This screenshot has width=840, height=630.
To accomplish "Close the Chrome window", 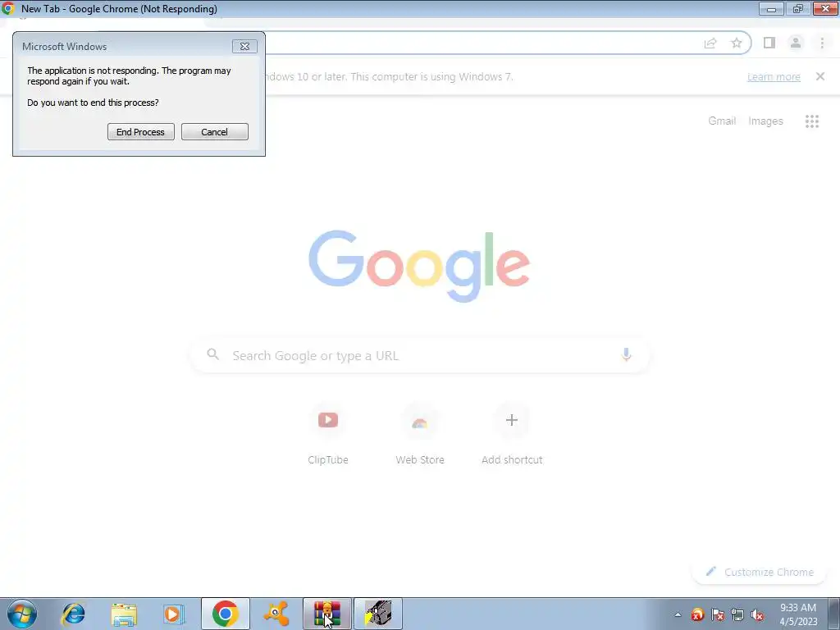I will (x=825, y=8).
